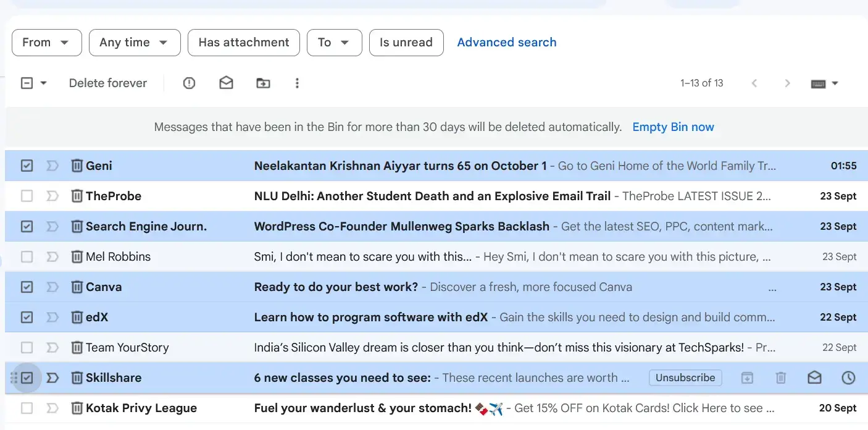The width and height of the screenshot is (868, 430).
Task: Click the keyboard input tools icon
Action: (x=819, y=84)
